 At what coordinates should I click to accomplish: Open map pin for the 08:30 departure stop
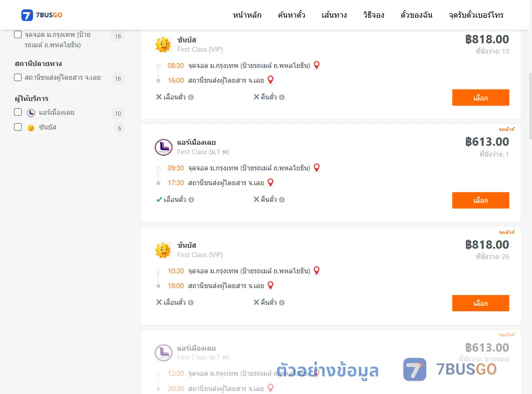(x=317, y=65)
